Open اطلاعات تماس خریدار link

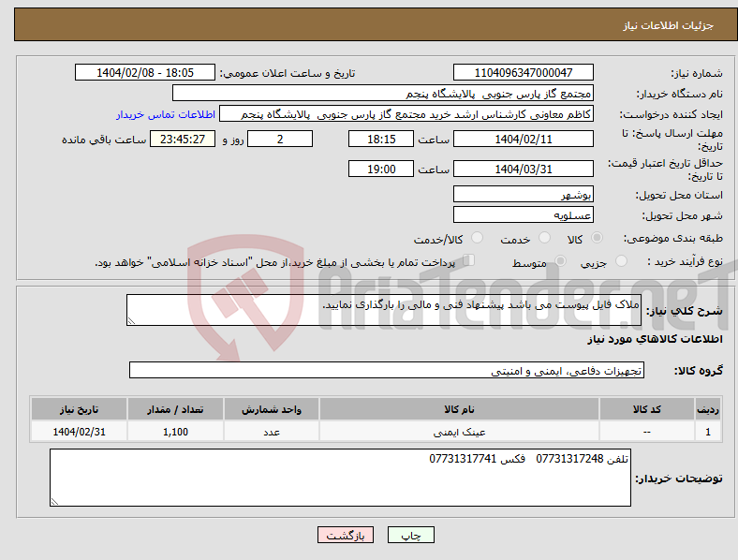pyautogui.click(x=166, y=114)
